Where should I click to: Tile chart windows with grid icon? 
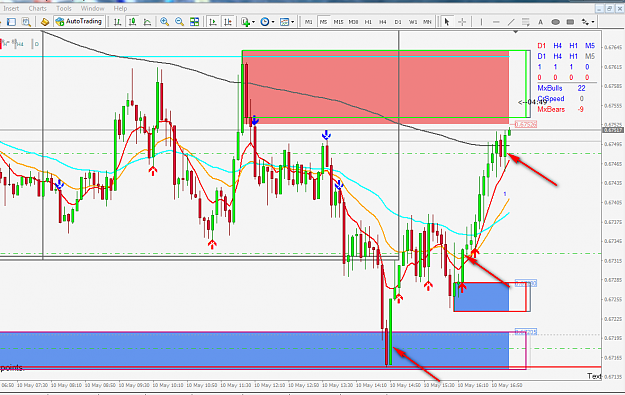[195, 22]
